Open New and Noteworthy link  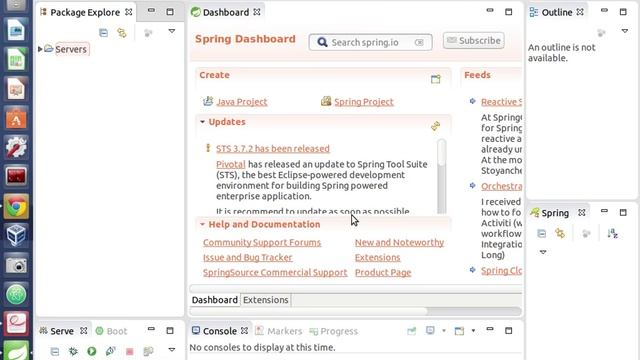coord(399,242)
